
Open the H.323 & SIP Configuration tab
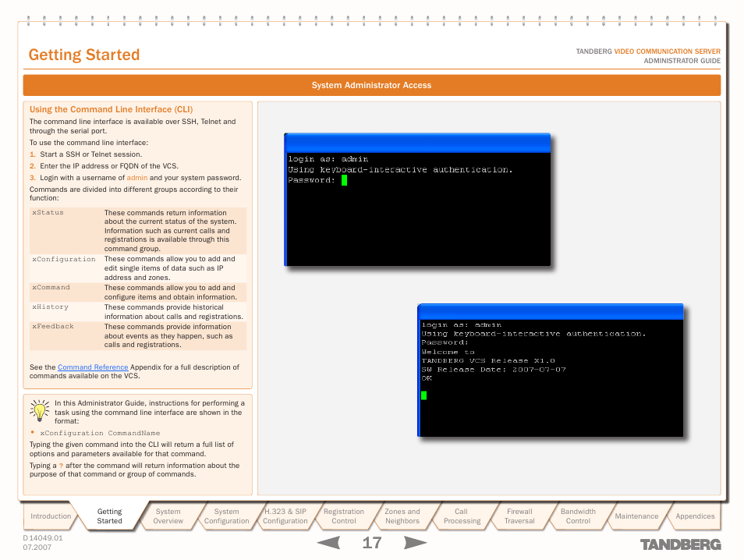(285, 516)
